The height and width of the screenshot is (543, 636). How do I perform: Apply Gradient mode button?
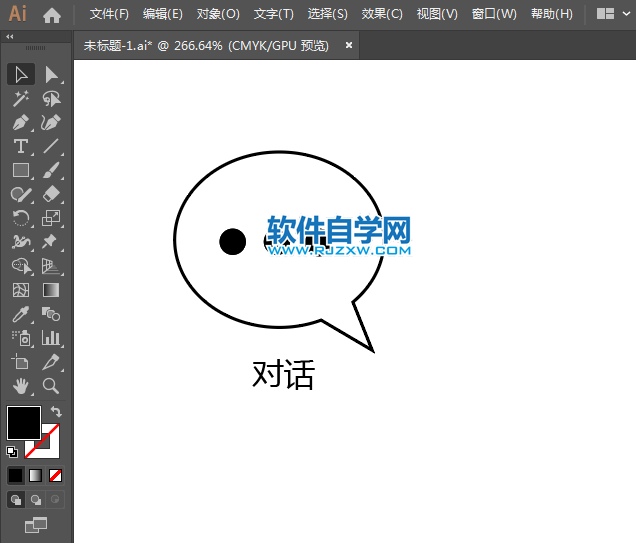(35, 475)
